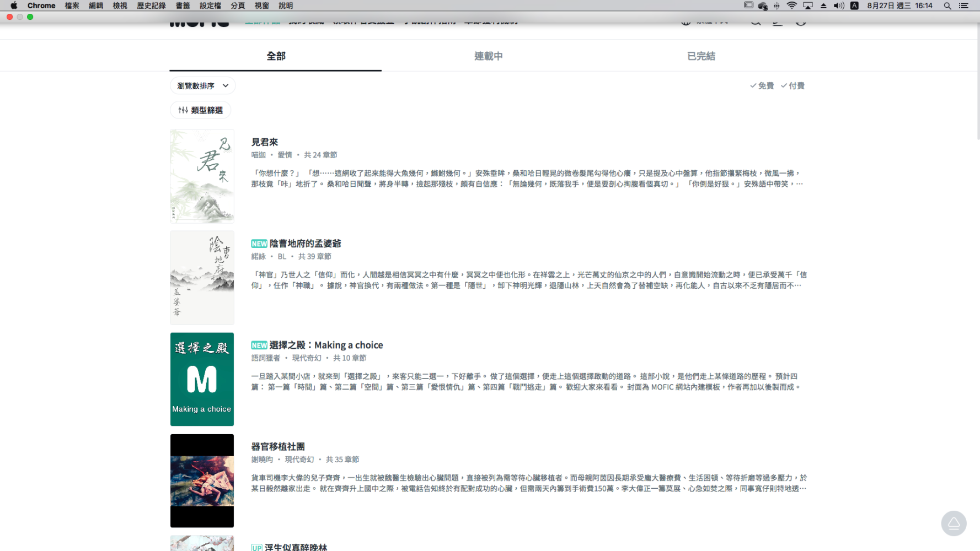Viewport: 980px width, 551px height.
Task: Switch to the 連載中 tab
Action: tap(488, 56)
